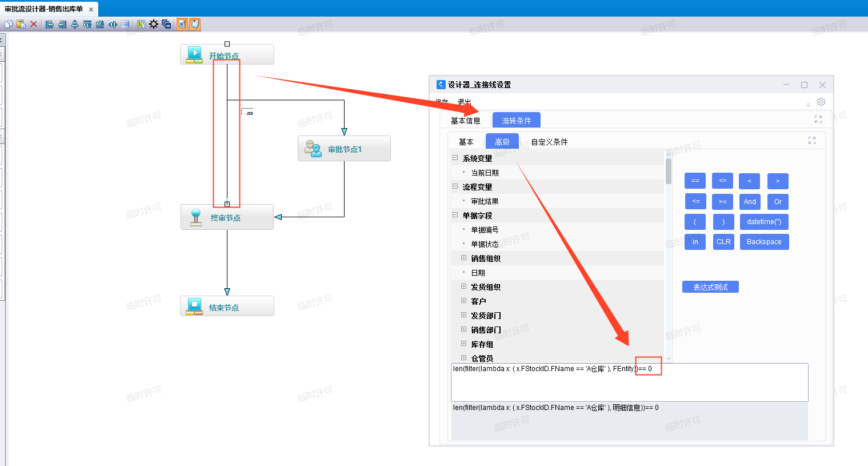This screenshot has height=466, width=868.
Task: Select 单据状态 in the field tree
Action: pyautogui.click(x=485, y=244)
